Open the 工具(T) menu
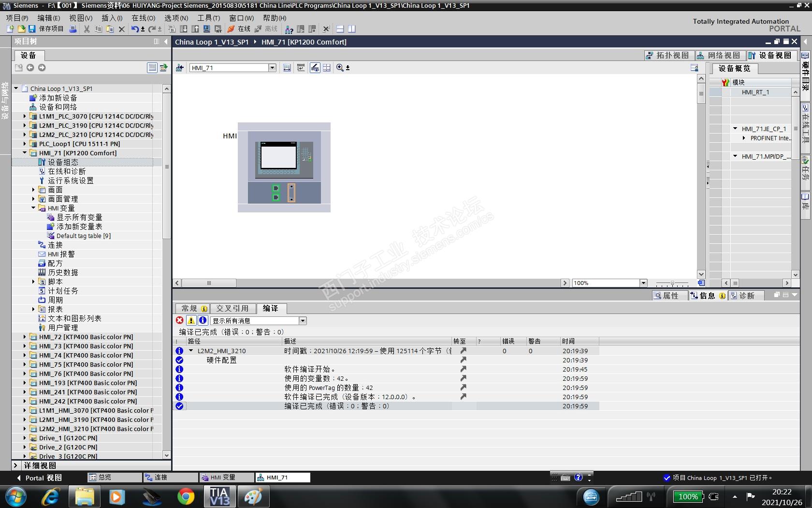The width and height of the screenshot is (812, 508). coord(208,18)
